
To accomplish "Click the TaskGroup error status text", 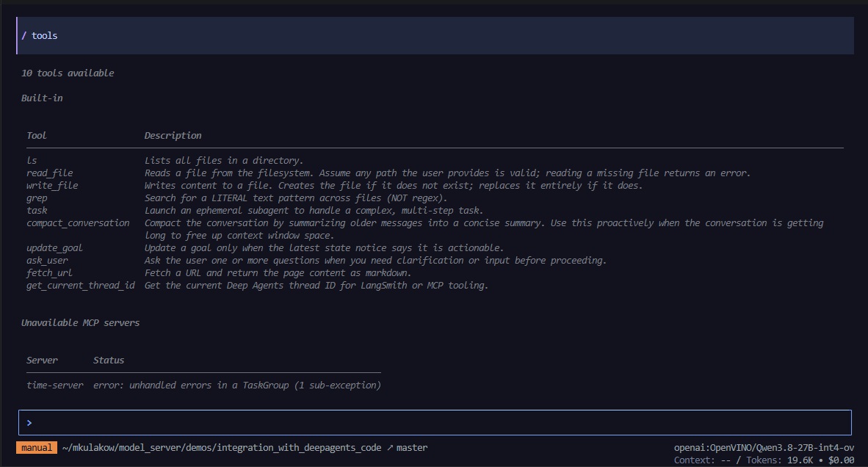I will (237, 385).
